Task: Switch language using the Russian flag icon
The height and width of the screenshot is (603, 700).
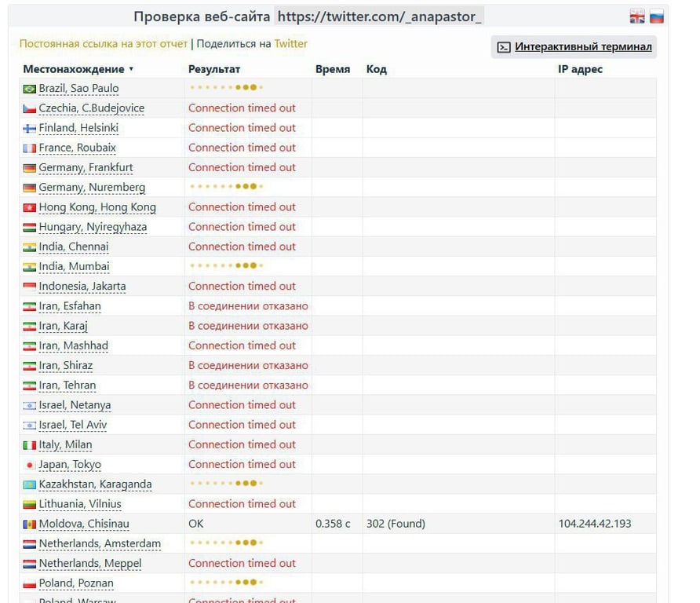Action: 656,17
